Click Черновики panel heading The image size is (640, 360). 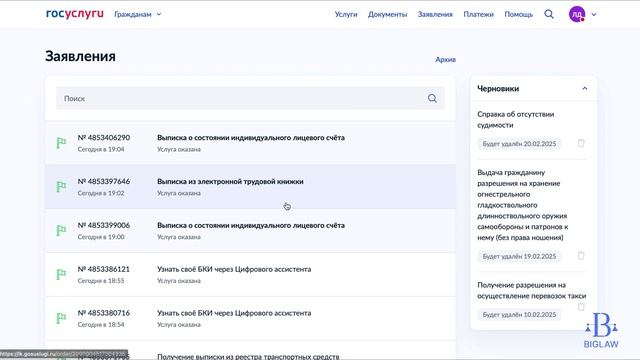tap(498, 89)
